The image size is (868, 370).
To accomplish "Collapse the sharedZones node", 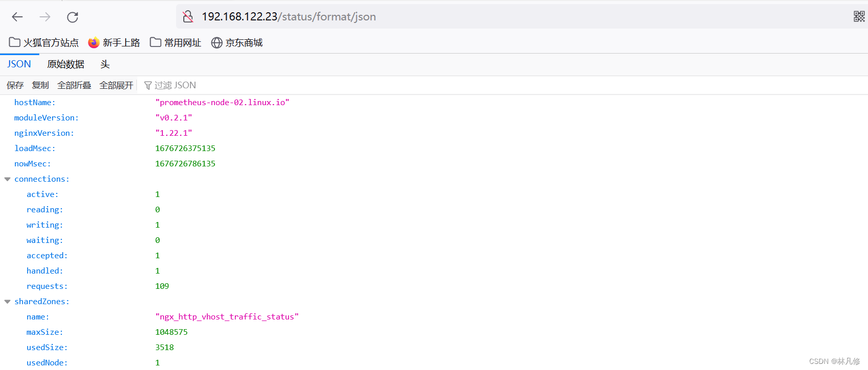I will coord(7,302).
